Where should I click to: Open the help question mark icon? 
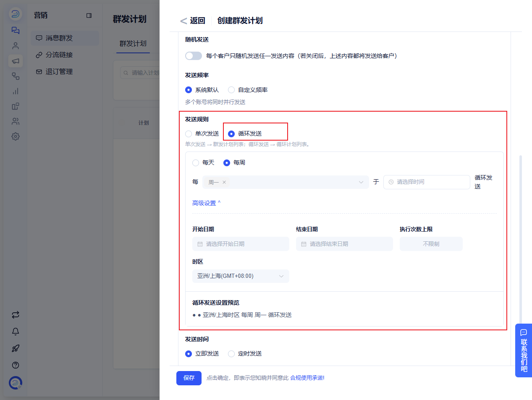coord(16,365)
